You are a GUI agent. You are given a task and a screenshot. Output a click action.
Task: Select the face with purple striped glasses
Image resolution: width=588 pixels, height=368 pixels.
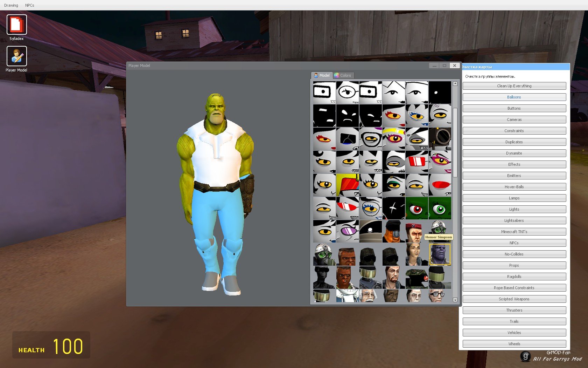347,231
